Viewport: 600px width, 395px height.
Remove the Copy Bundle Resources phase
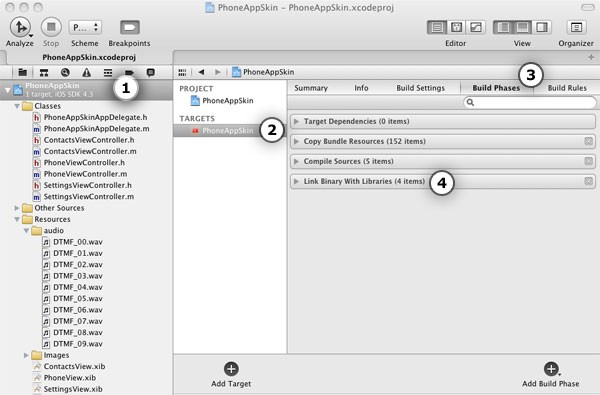tap(589, 141)
